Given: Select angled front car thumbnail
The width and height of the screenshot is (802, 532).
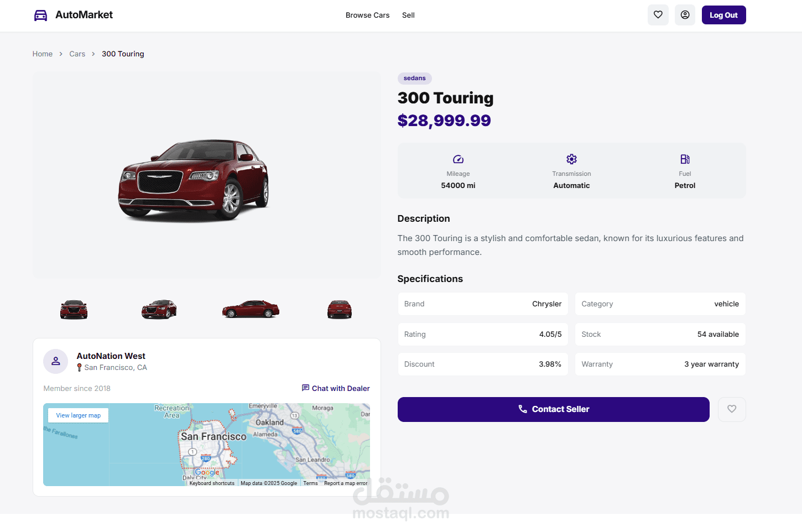Looking at the screenshot, I should click(x=159, y=310).
